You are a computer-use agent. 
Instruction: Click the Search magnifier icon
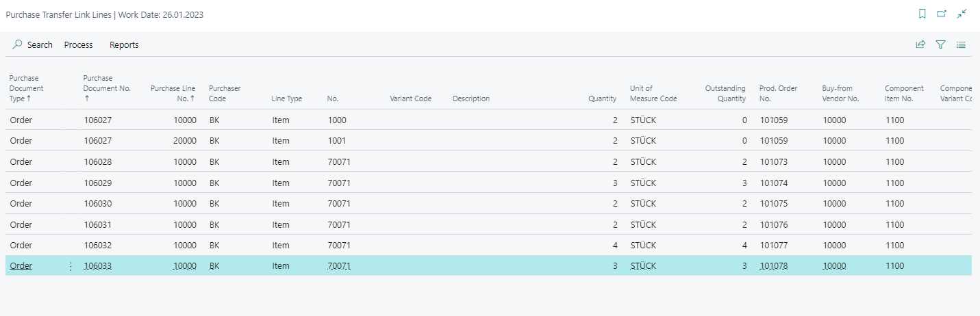click(18, 44)
